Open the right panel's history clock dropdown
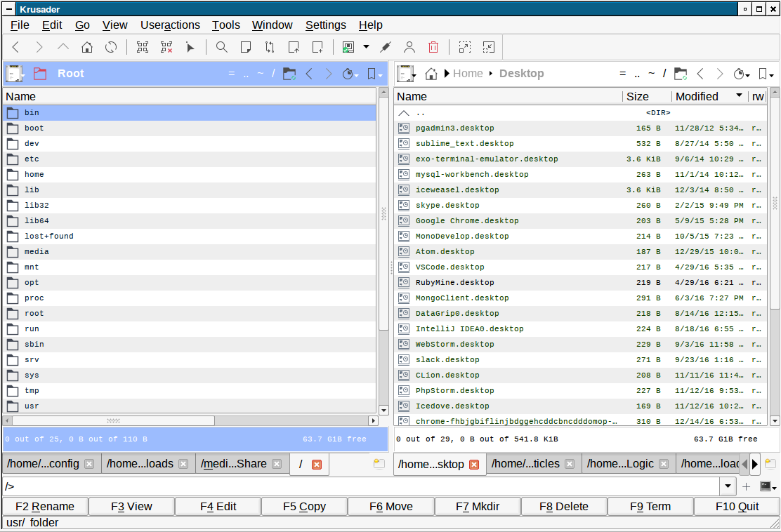Image resolution: width=781 pixels, height=532 pixels. pos(742,74)
